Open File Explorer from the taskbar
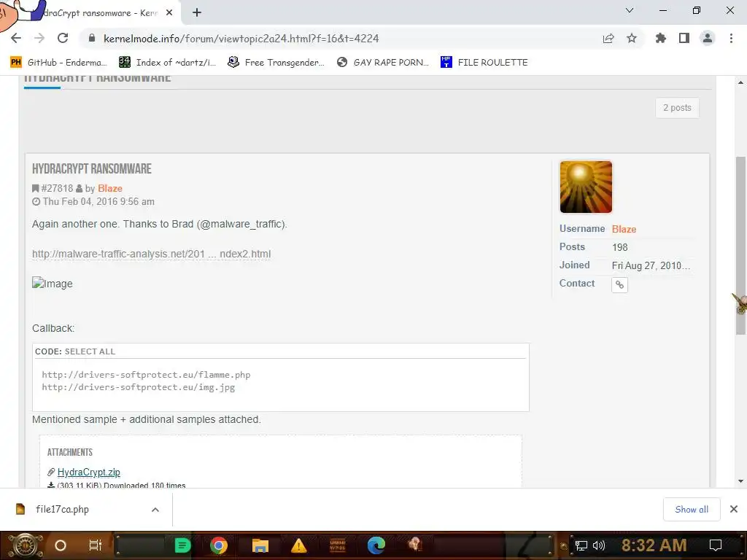Image resolution: width=747 pixels, height=560 pixels. pos(260,545)
